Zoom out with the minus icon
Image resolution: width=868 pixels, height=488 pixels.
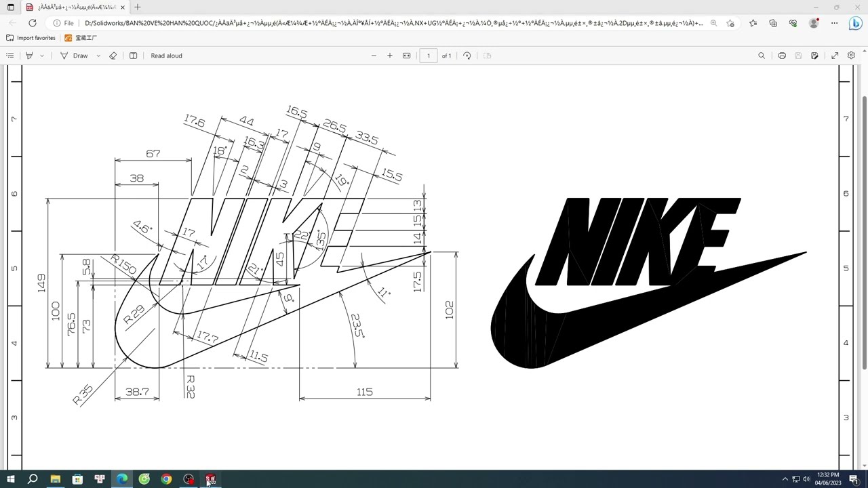(374, 56)
